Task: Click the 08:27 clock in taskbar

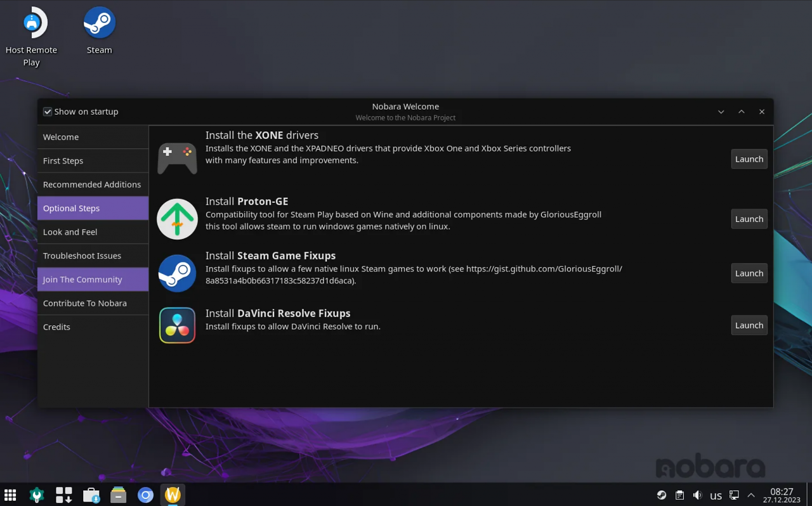Action: click(x=782, y=491)
